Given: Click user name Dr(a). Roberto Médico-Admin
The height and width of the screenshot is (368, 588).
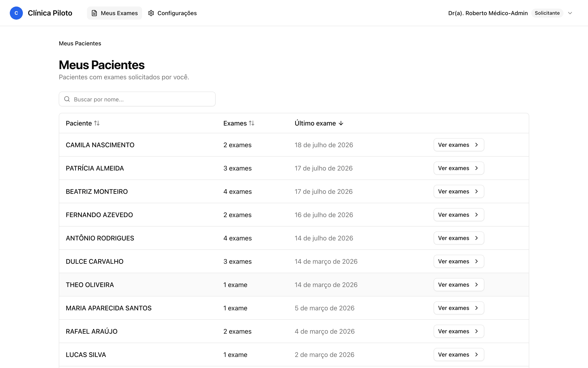Looking at the screenshot, I should pyautogui.click(x=488, y=13).
